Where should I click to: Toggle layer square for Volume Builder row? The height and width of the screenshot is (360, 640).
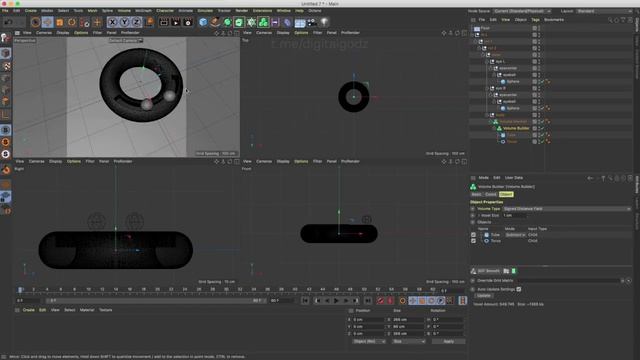tap(534, 128)
